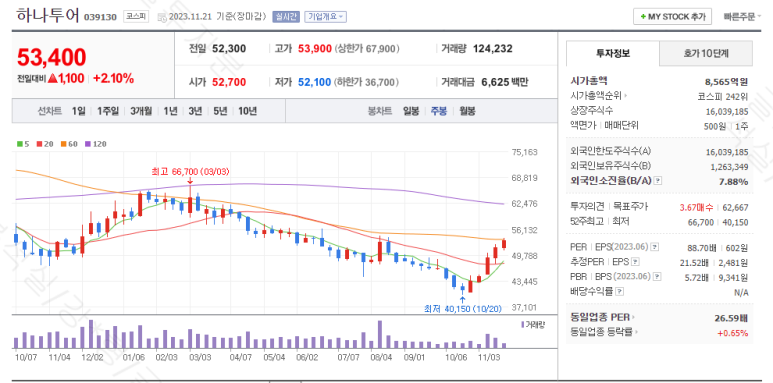Click the 시가 52,700 value
This screenshot has width=773, height=383.
coord(229,82)
